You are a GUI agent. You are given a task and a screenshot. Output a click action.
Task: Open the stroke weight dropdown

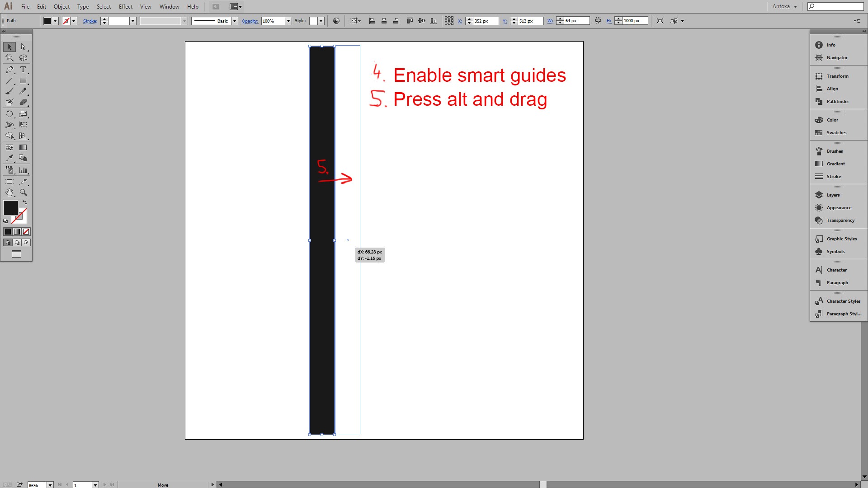133,21
